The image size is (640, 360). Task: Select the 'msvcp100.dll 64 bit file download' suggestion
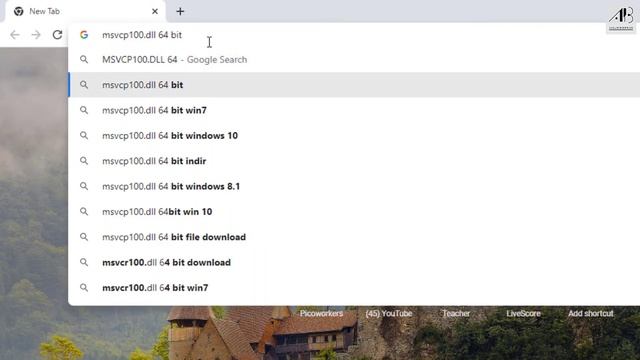pyautogui.click(x=354, y=237)
